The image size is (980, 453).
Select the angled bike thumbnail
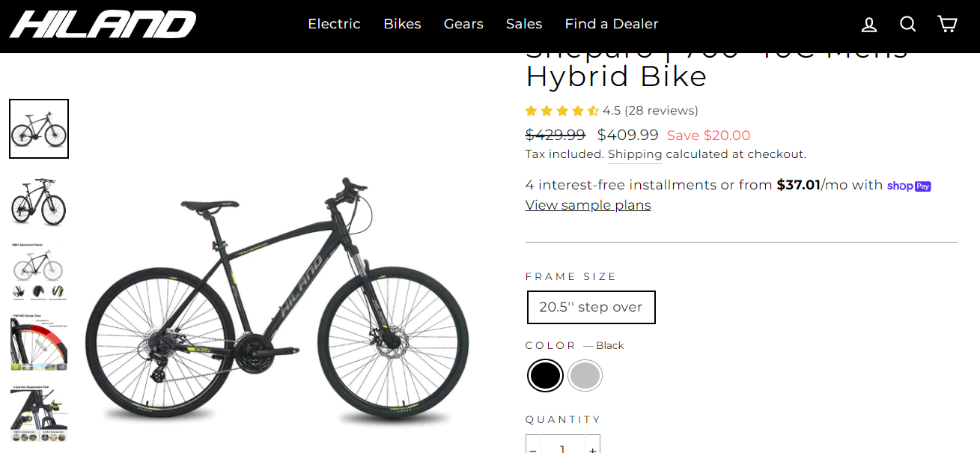coord(39,201)
